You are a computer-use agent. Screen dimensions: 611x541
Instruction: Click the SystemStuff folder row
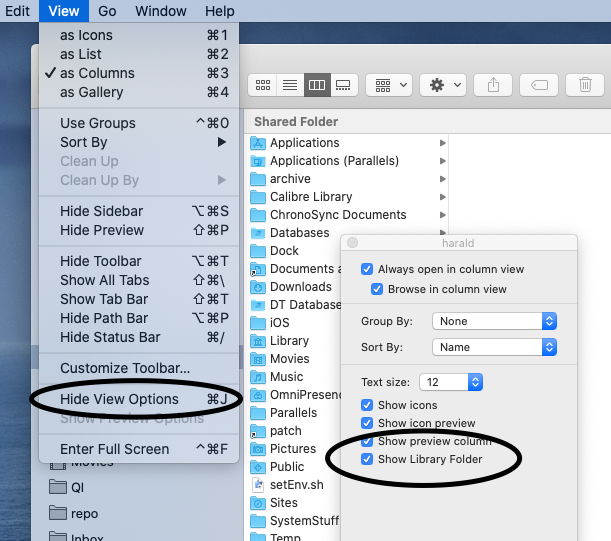(x=293, y=521)
